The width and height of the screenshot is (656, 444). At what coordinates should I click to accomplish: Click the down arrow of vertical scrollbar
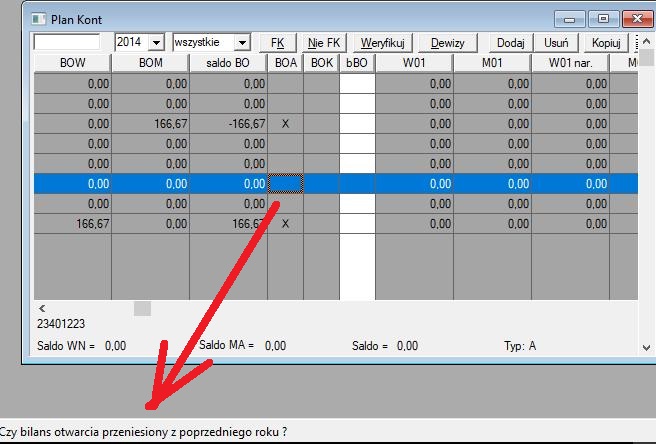[645, 347]
